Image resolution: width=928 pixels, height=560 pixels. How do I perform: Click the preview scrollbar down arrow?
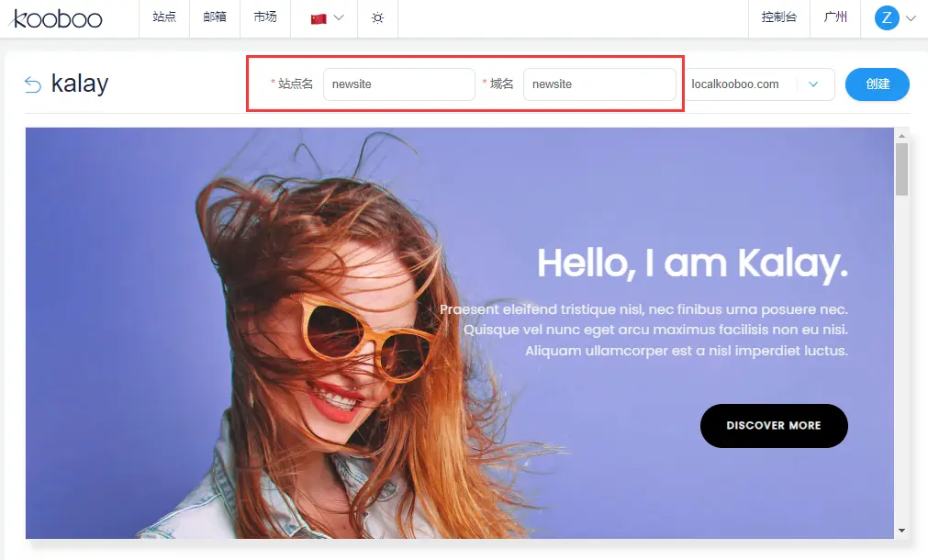click(x=901, y=531)
